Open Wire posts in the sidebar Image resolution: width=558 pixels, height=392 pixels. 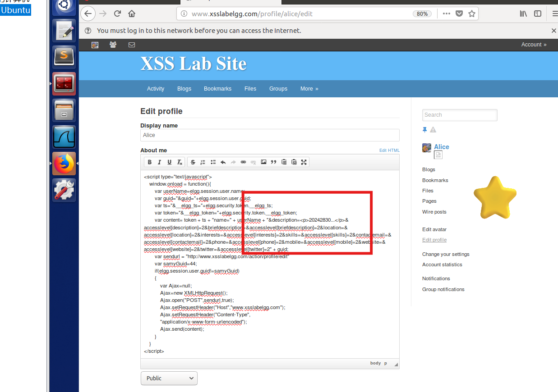click(x=434, y=212)
